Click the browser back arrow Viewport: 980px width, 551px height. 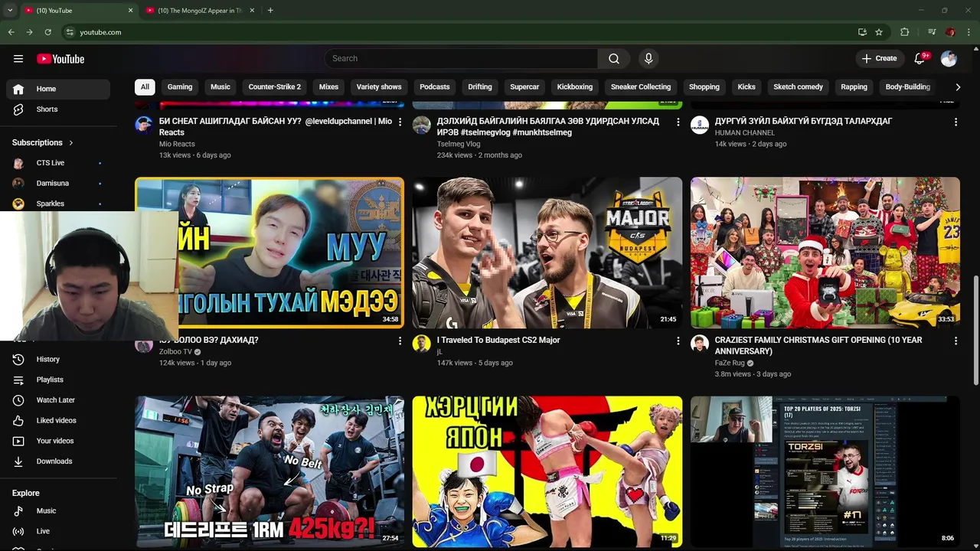(11, 32)
